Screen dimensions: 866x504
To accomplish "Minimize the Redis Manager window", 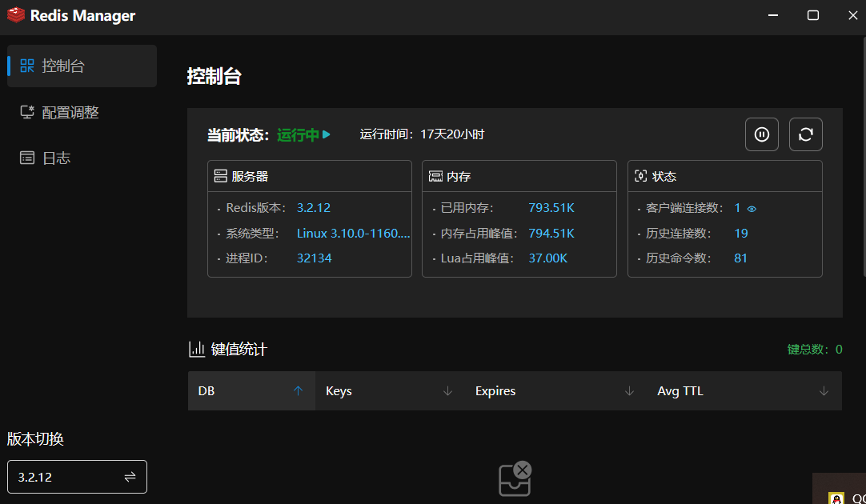I will click(x=773, y=15).
